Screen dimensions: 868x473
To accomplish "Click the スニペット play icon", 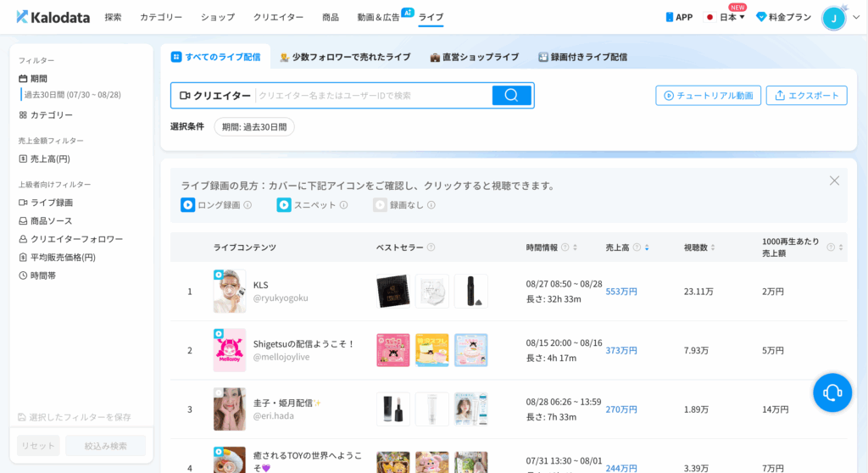I will pos(284,205).
